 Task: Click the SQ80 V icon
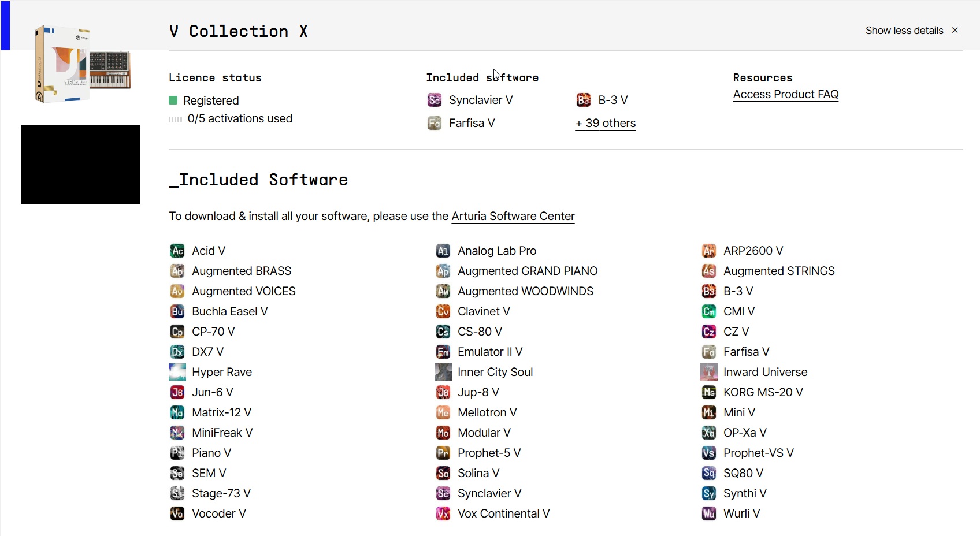point(709,473)
